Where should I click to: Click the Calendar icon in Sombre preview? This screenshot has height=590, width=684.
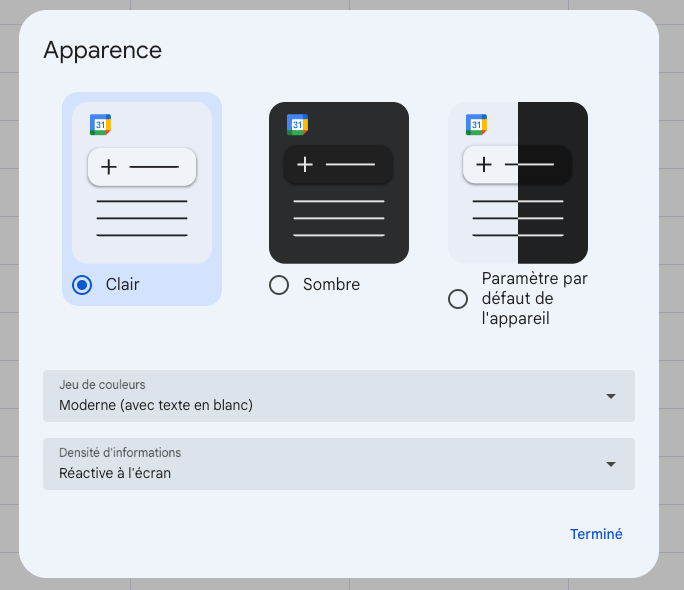[x=298, y=125]
